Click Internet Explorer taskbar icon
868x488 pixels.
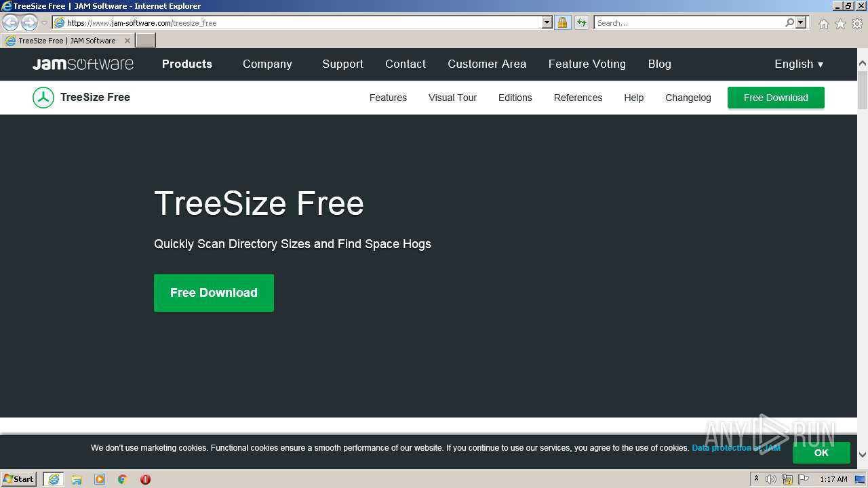(54, 479)
